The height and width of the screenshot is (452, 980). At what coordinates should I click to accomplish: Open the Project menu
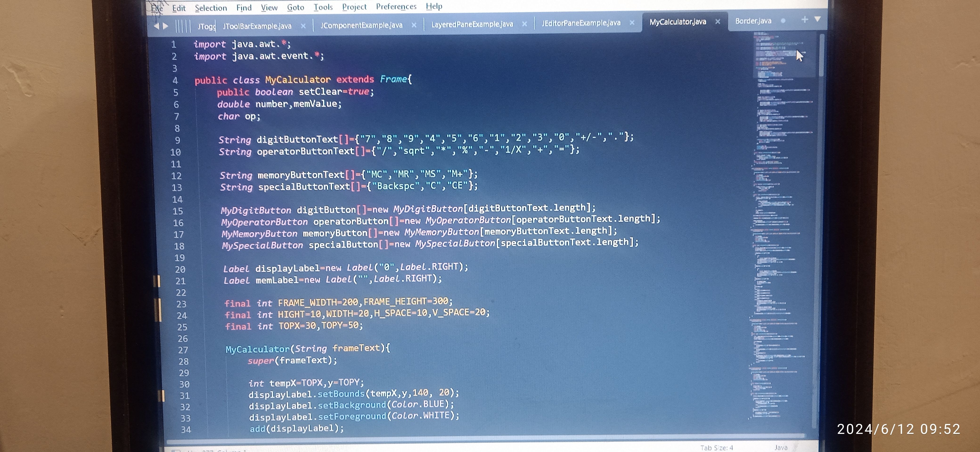coord(354,7)
